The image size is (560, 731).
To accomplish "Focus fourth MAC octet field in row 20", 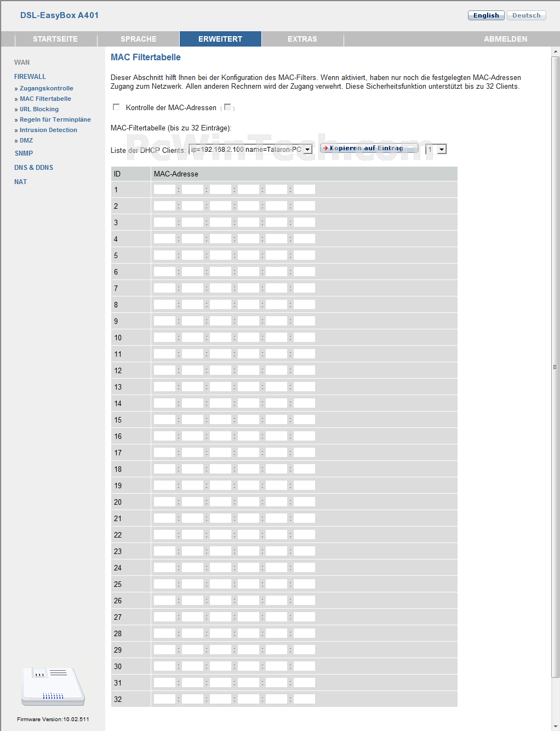I will pyautogui.click(x=248, y=502).
